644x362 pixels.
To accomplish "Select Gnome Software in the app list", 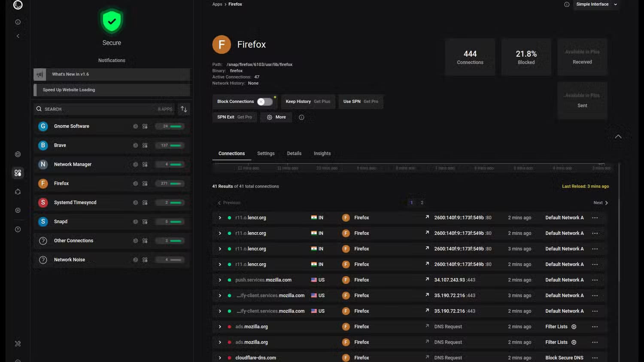I will coord(112,127).
